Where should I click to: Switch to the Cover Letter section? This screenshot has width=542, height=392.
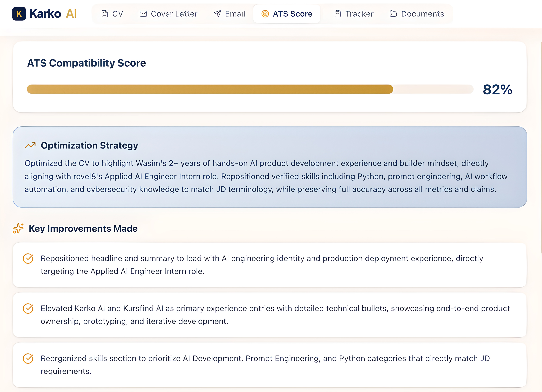tap(168, 14)
